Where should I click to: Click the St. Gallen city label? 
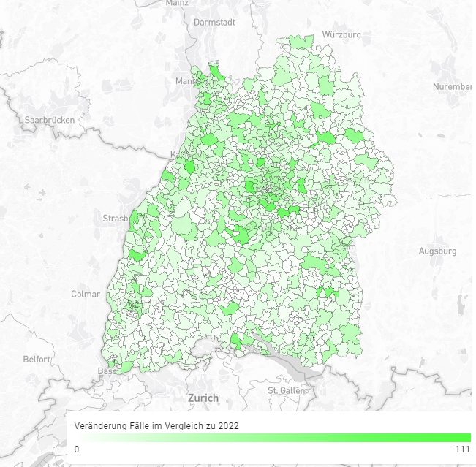coord(286,390)
